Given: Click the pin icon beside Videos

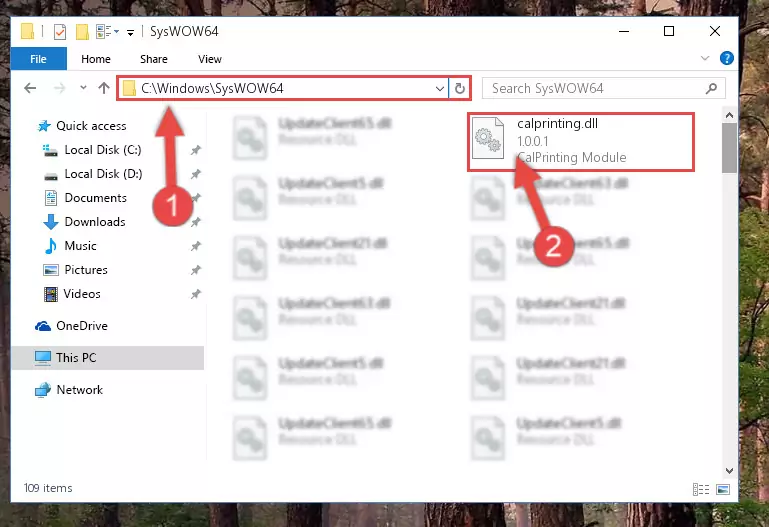Looking at the screenshot, I should point(196,294).
